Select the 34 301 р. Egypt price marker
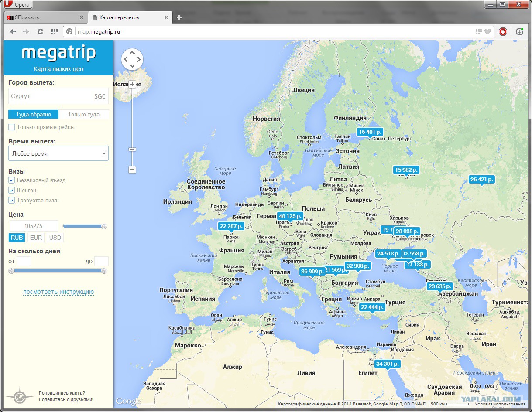Image resolution: width=532 pixels, height=412 pixels. click(387, 364)
